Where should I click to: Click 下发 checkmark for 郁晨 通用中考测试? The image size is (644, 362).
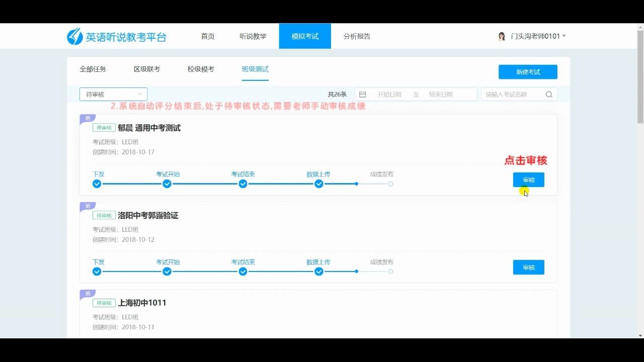[x=97, y=184]
